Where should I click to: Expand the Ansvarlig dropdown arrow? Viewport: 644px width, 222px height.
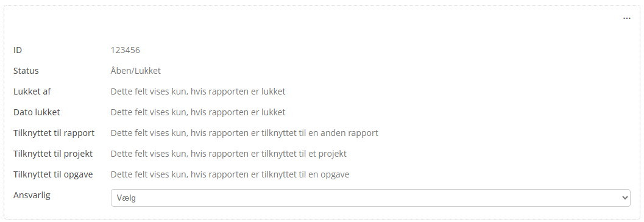tap(625, 198)
